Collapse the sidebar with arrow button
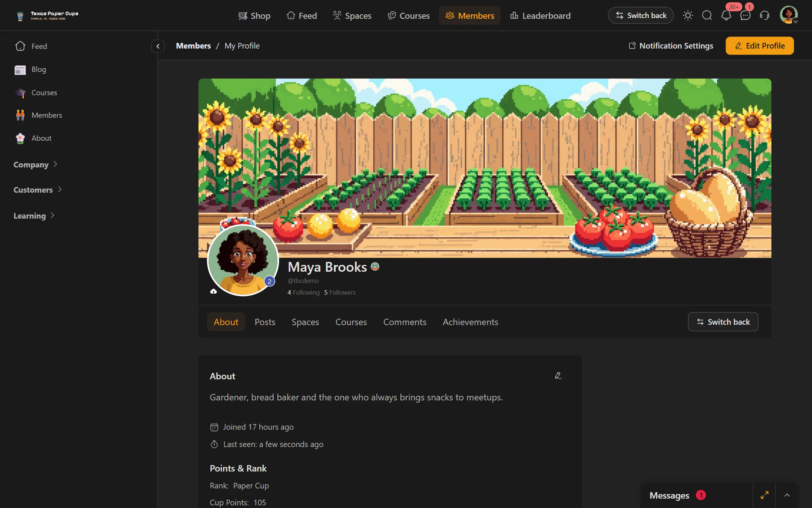 [x=158, y=46]
